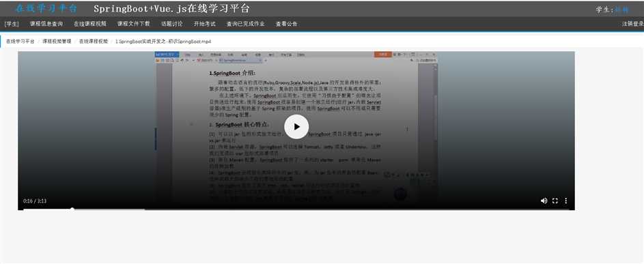
Task: Click the orange button in the video's document toolbar
Action: [x=382, y=54]
